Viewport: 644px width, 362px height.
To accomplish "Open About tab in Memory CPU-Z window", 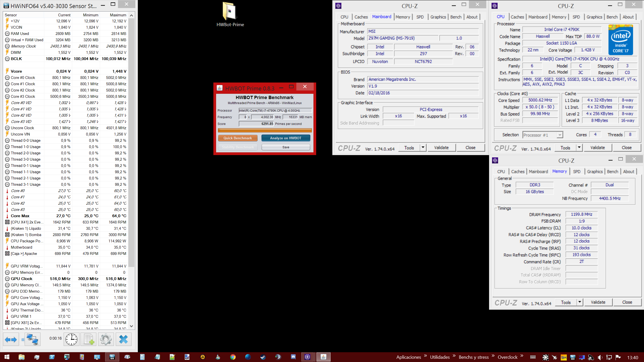I will (629, 171).
